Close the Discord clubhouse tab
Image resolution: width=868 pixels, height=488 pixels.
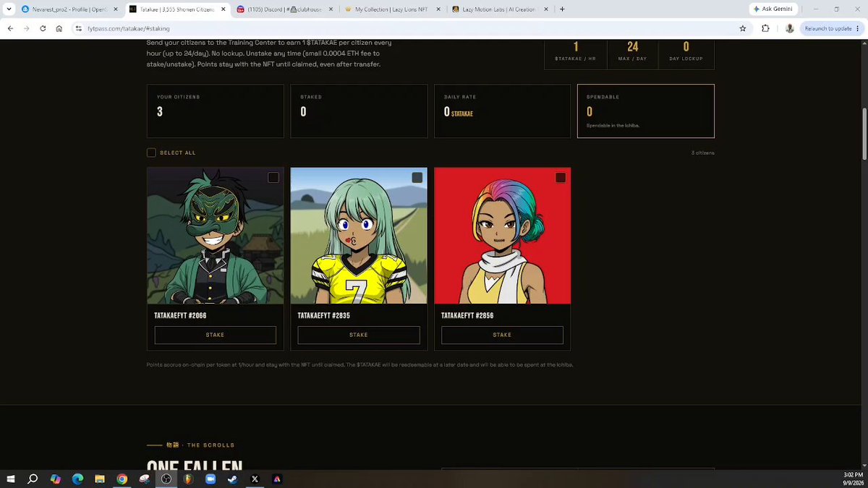331,9
